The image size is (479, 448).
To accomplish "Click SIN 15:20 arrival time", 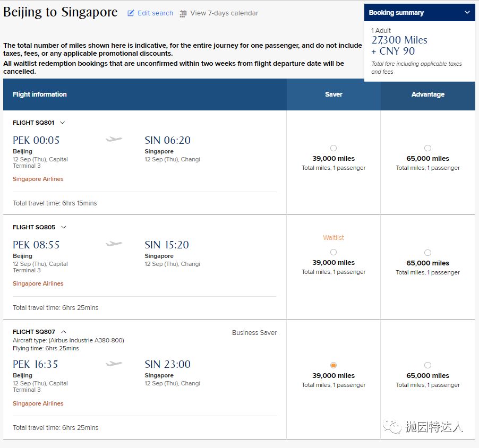I will pos(167,245).
